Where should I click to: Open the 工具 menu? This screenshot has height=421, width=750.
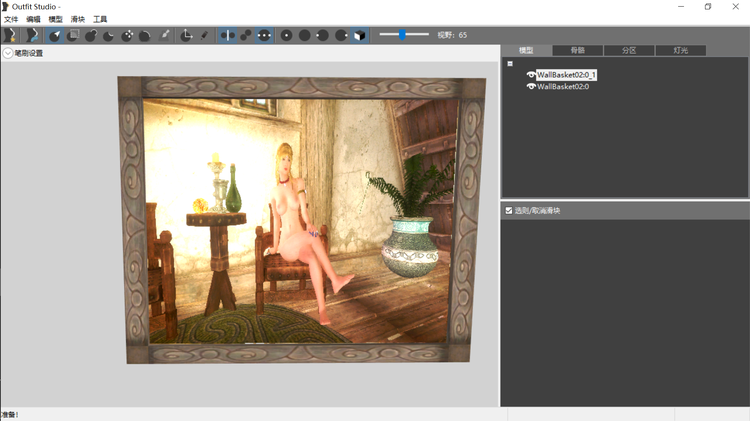tap(100, 19)
